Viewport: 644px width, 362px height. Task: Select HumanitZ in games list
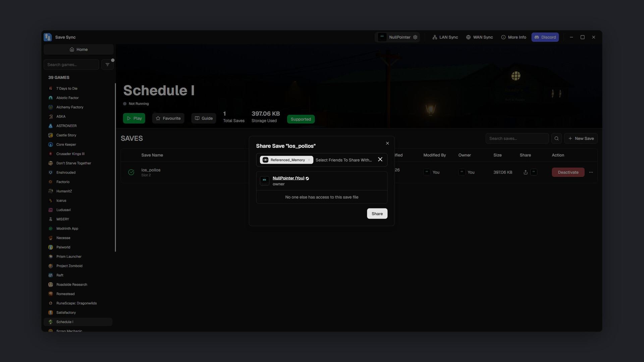[x=78, y=191]
